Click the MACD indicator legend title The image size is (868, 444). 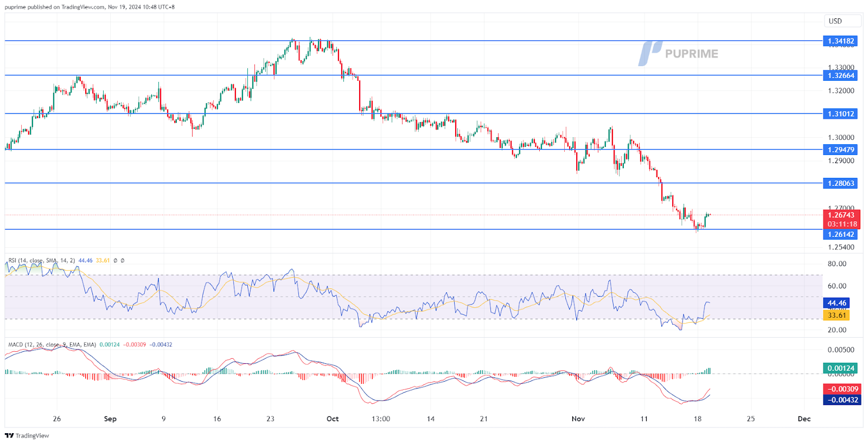52,345
